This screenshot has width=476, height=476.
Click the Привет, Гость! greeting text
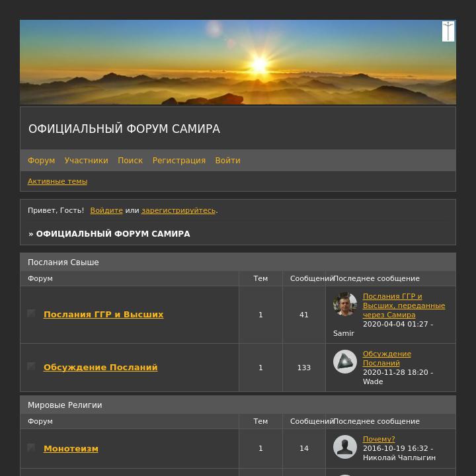pyautogui.click(x=56, y=210)
